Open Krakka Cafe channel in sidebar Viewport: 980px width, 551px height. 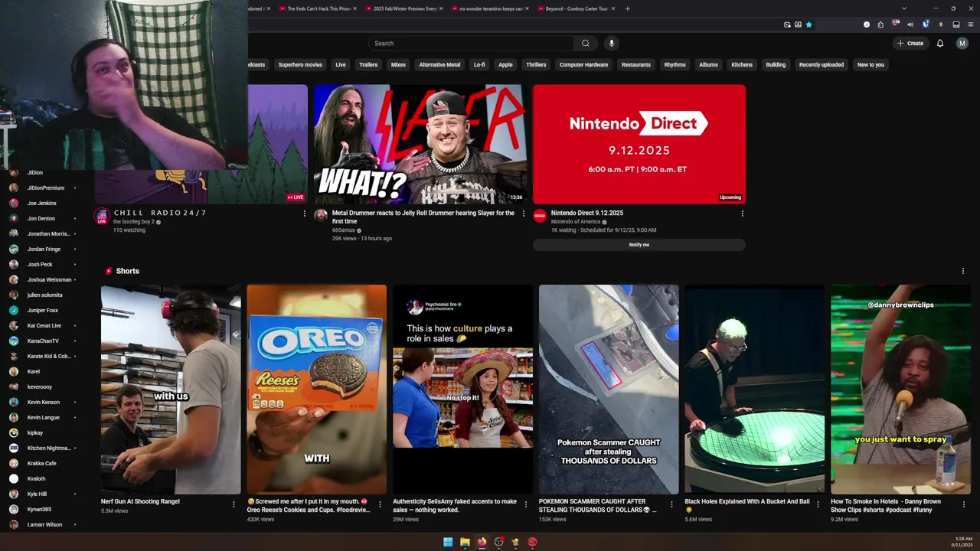44,463
